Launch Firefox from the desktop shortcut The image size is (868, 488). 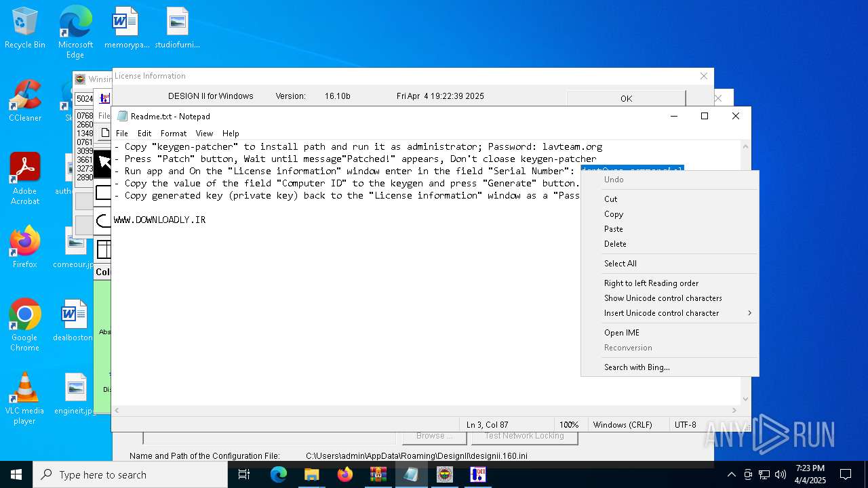[25, 248]
